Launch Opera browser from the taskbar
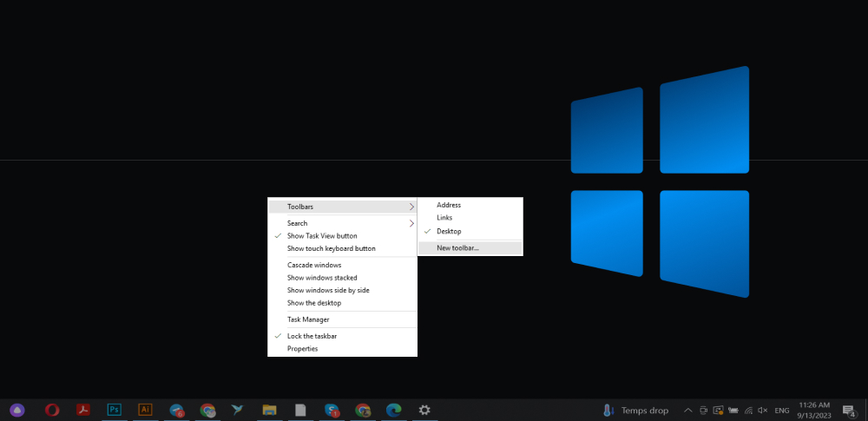The width and height of the screenshot is (868, 421). point(52,410)
